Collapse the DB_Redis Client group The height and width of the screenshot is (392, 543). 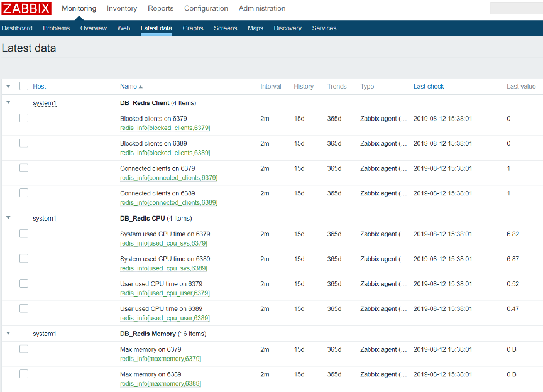click(8, 102)
